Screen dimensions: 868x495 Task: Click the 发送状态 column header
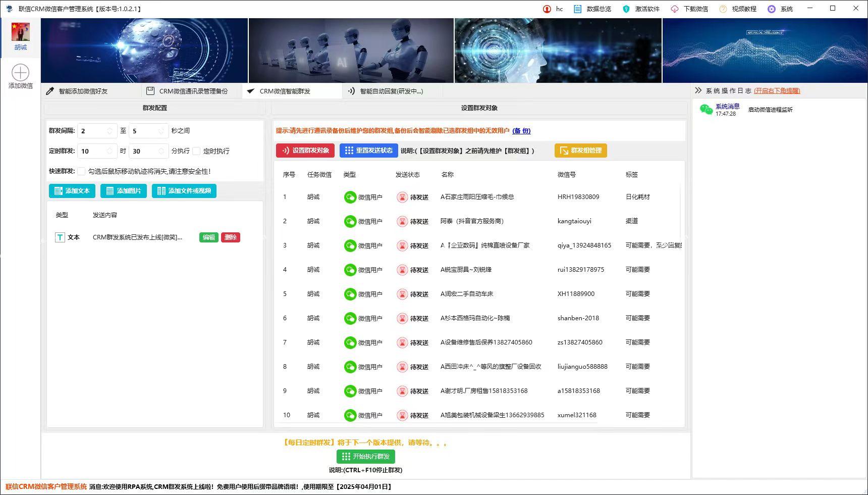tap(408, 175)
